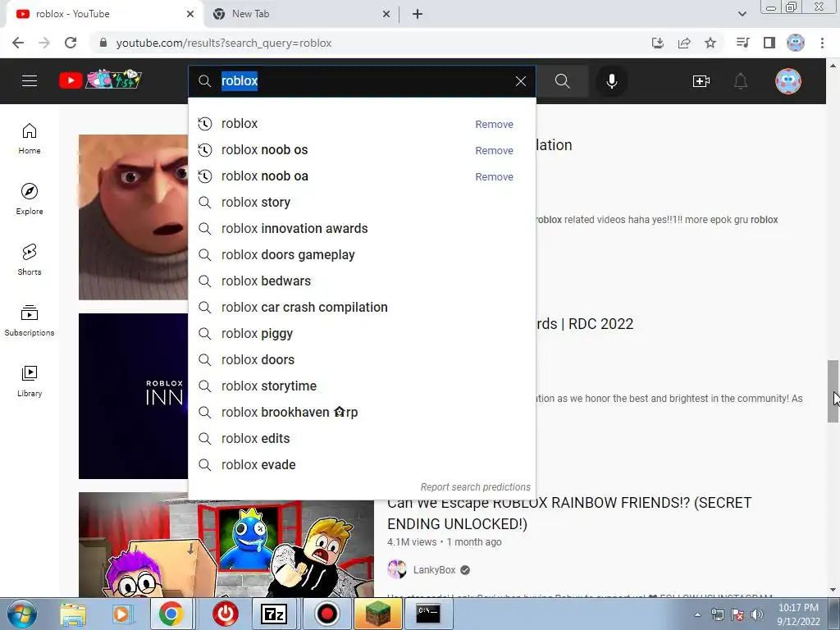Click the address bar URL
This screenshot has height=630, width=840.
coord(224,43)
